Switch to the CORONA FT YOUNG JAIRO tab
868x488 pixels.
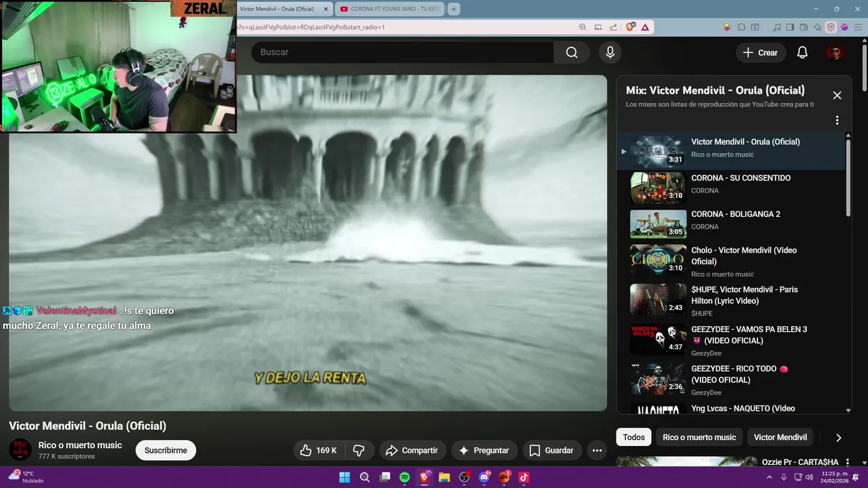pos(391,9)
